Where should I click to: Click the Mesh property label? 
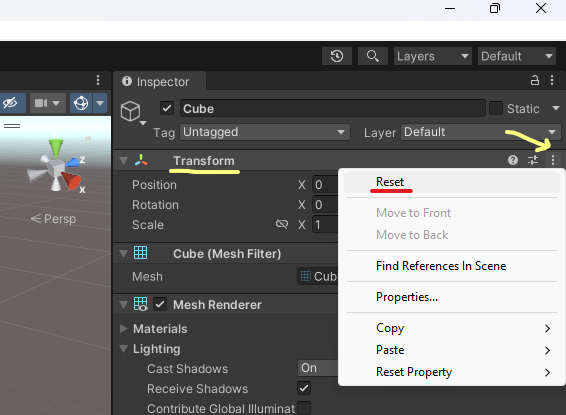[147, 276]
